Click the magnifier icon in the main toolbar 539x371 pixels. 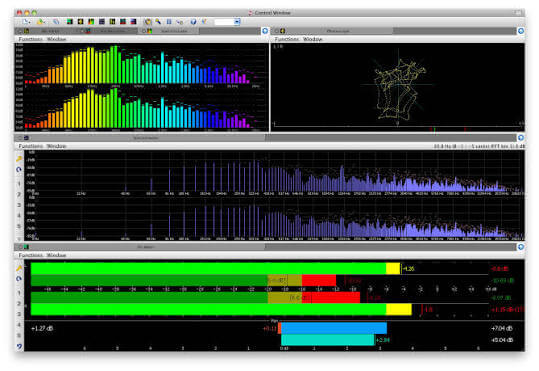56,22
